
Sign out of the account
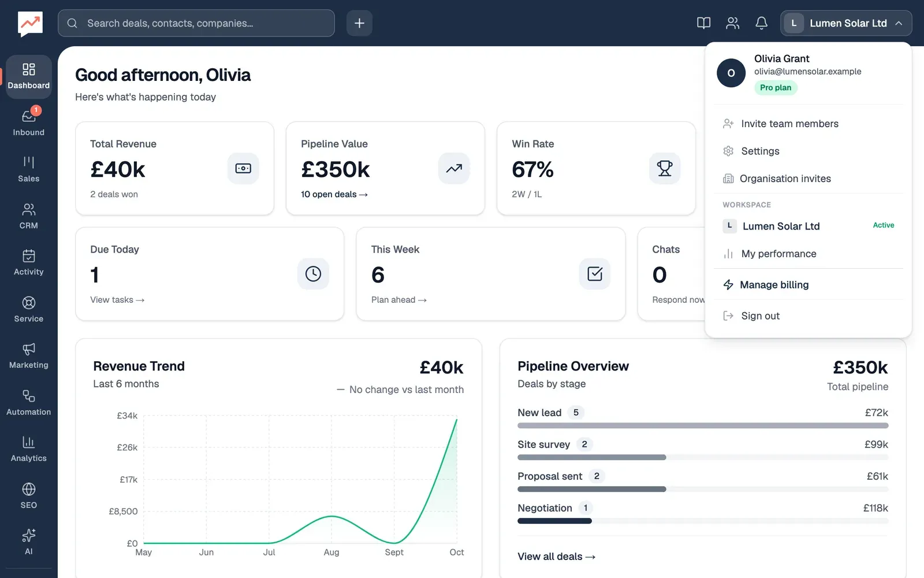point(808,316)
